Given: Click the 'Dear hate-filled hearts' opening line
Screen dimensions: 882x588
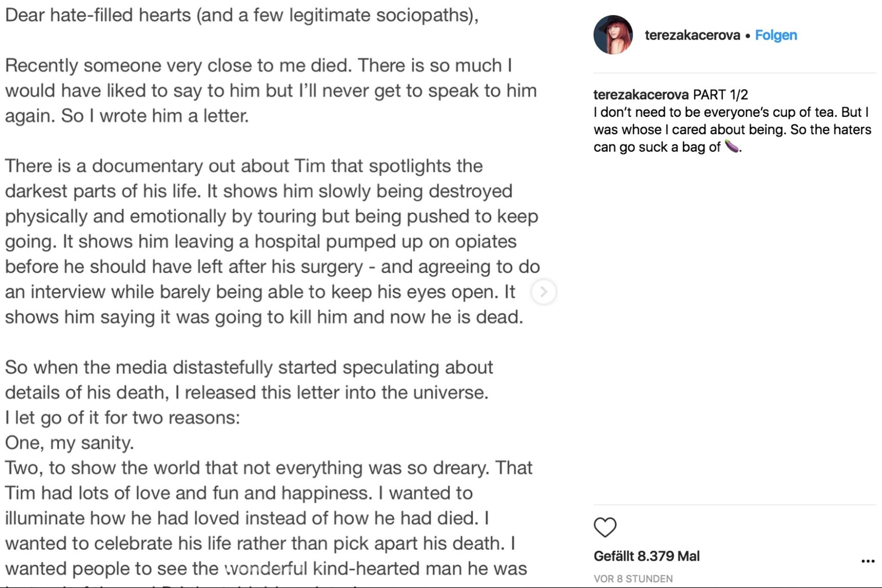Looking at the screenshot, I should [241, 15].
